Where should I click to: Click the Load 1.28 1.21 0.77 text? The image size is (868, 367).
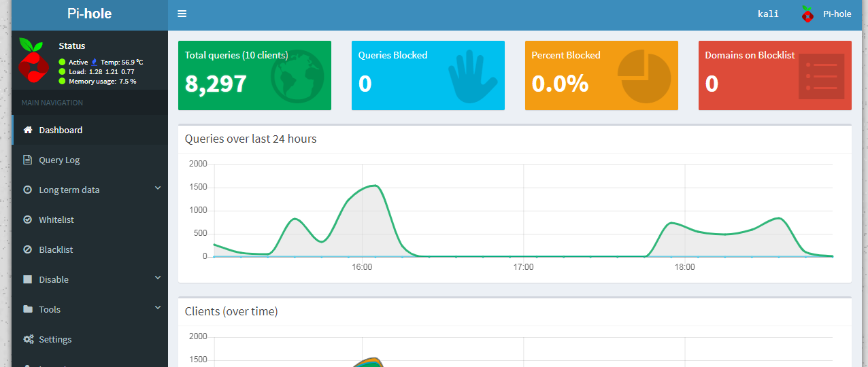click(101, 71)
